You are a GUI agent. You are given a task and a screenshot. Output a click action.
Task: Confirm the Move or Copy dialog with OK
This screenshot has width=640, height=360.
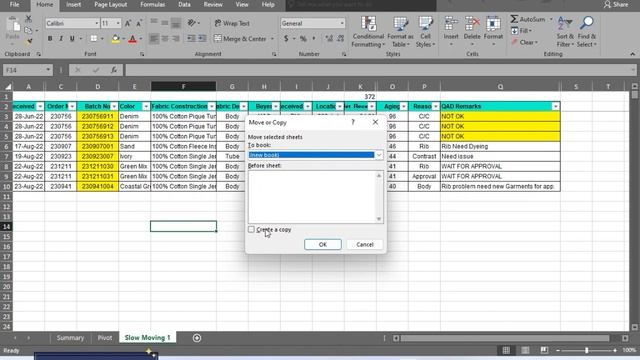point(322,244)
